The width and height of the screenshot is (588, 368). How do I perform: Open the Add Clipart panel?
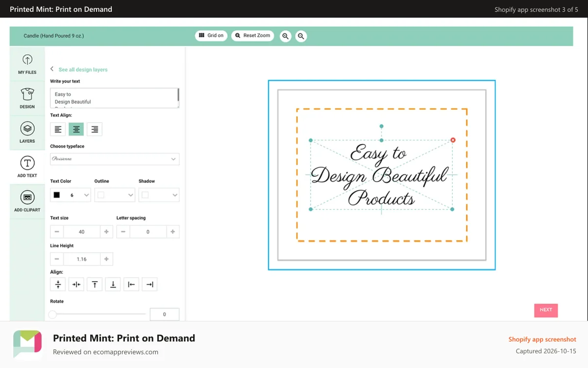click(27, 202)
